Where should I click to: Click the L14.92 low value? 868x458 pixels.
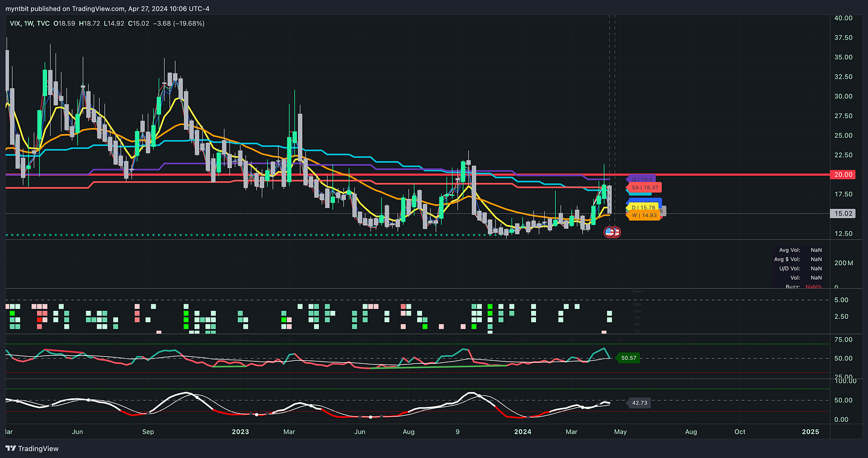(x=113, y=23)
